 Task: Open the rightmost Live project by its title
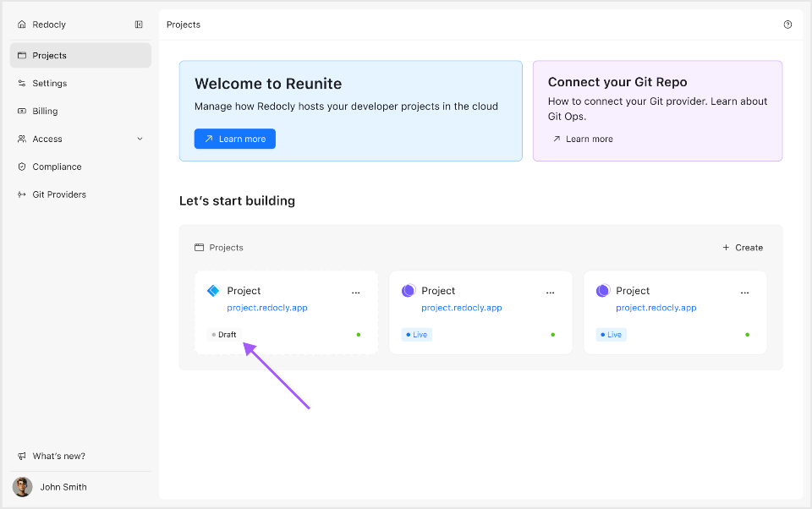coord(633,291)
